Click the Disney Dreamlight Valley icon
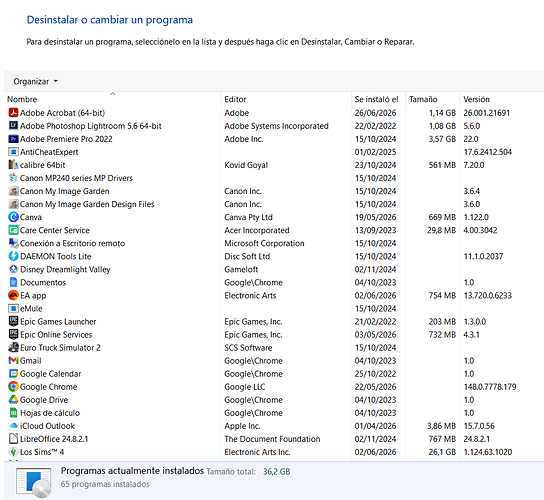The image size is (544, 500). click(x=13, y=269)
